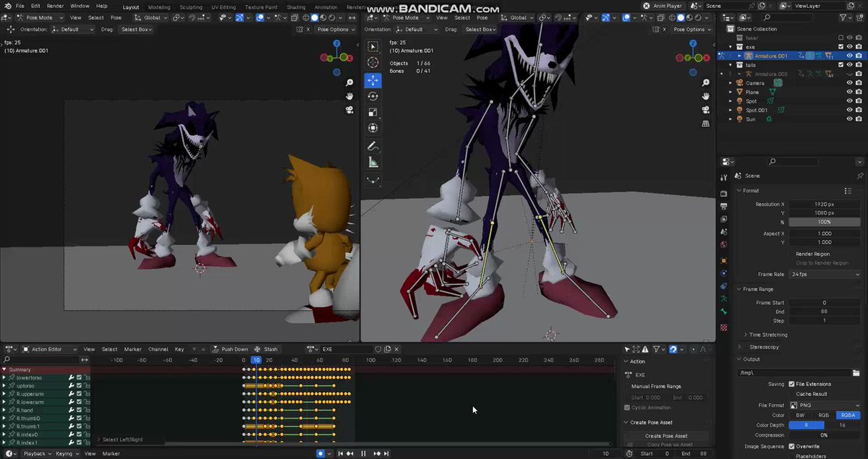The image size is (868, 459).
Task: Pause animation playback
Action: [x=363, y=454]
